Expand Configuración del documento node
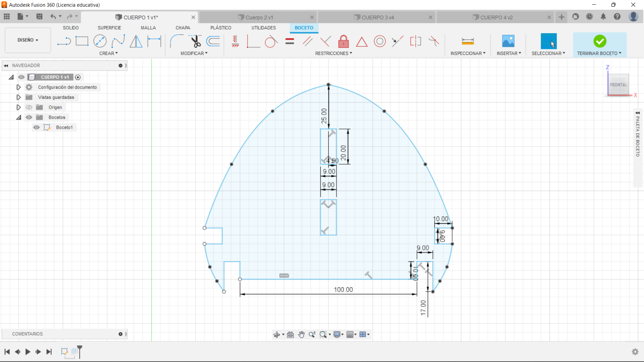644x362 pixels. [x=19, y=87]
